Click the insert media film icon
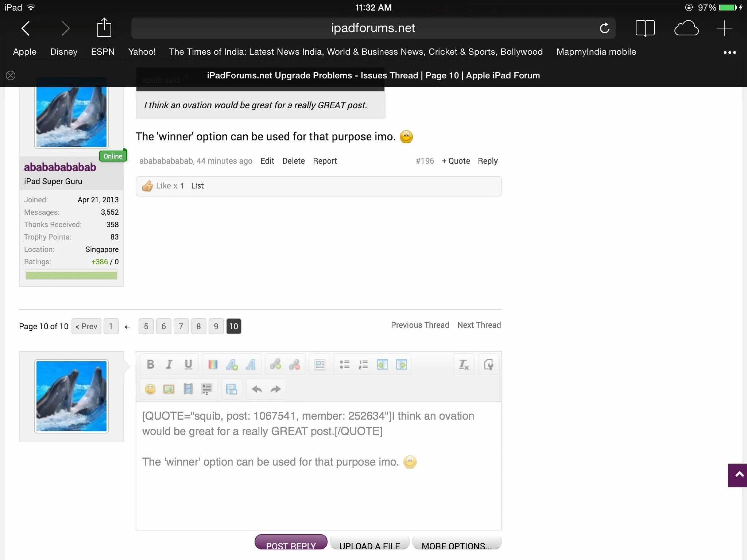The height and width of the screenshot is (560, 747). pyautogui.click(x=188, y=389)
